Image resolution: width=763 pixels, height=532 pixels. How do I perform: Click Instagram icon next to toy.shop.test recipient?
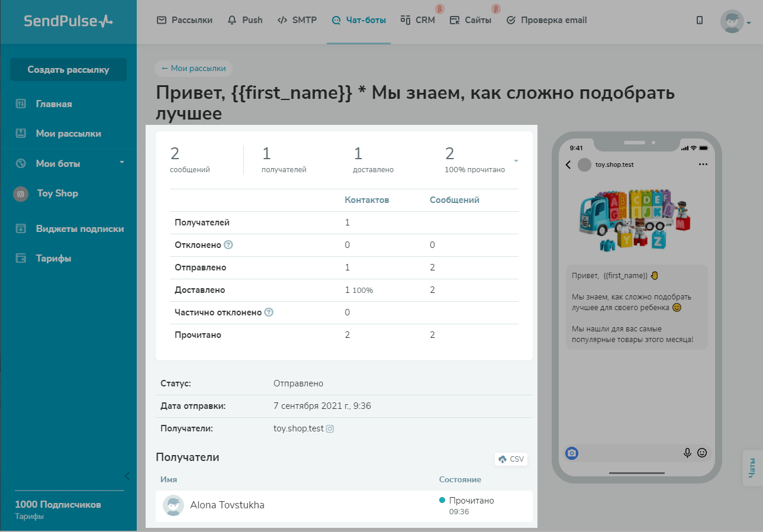(330, 428)
